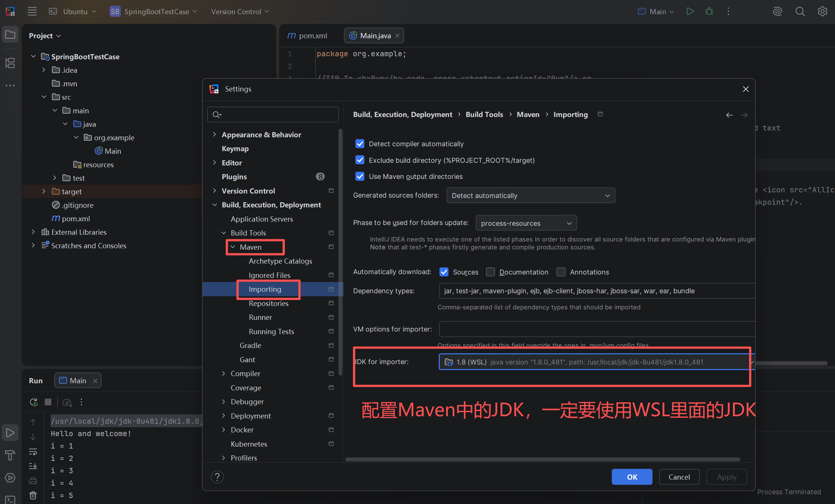Open IDE settings gear icon
This screenshot has height=504, width=835.
tap(822, 11)
